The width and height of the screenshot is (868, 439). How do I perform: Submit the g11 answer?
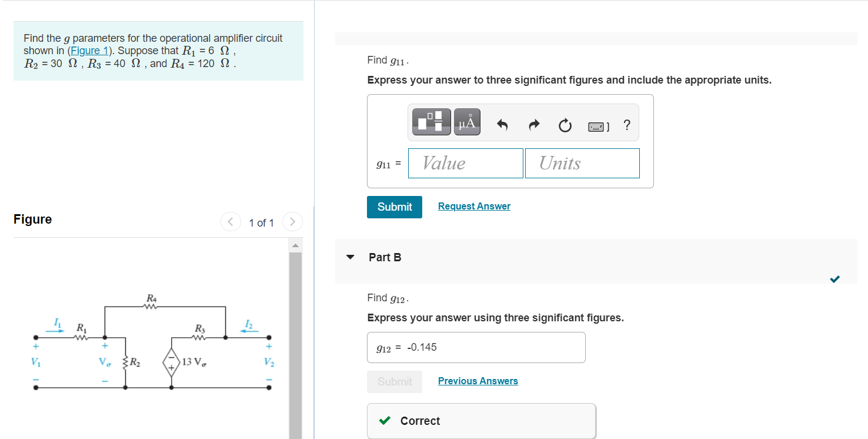coord(394,207)
